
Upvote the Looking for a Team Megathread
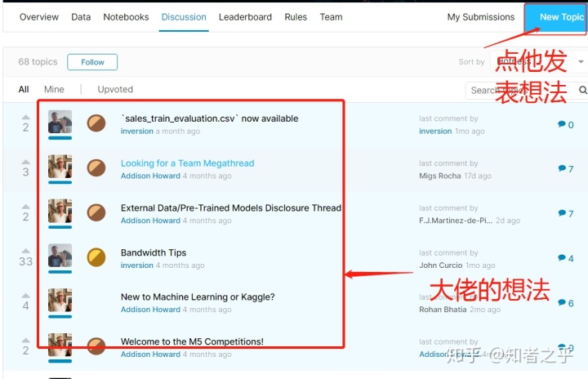[x=25, y=162]
